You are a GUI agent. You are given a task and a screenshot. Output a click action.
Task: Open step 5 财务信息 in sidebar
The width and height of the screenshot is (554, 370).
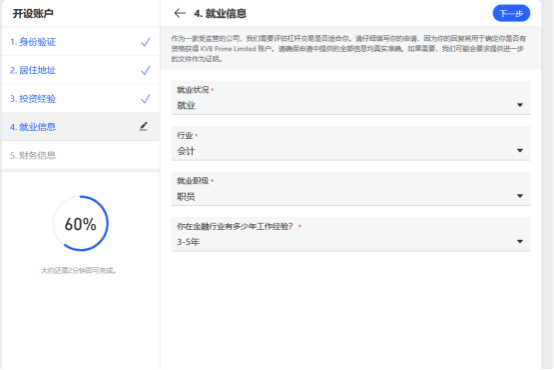pyautogui.click(x=81, y=155)
